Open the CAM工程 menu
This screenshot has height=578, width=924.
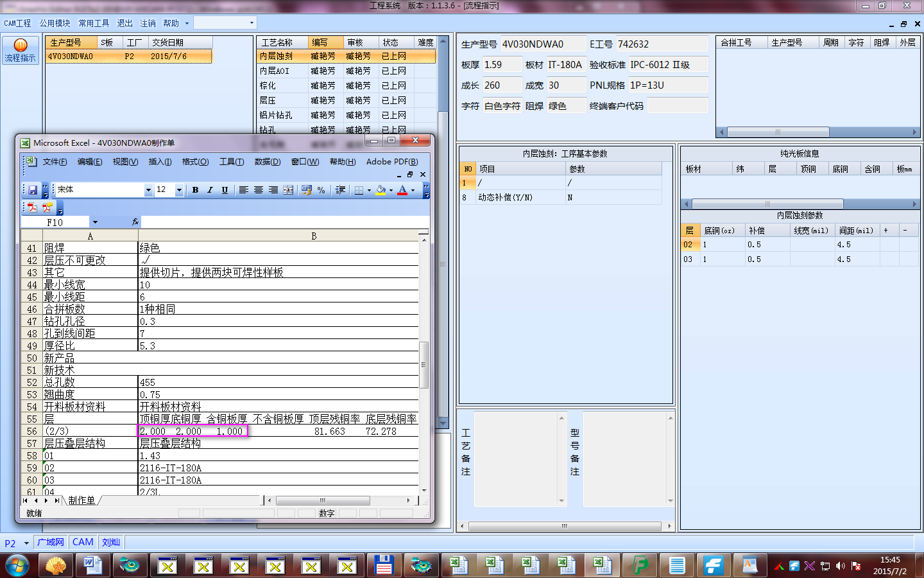point(17,23)
